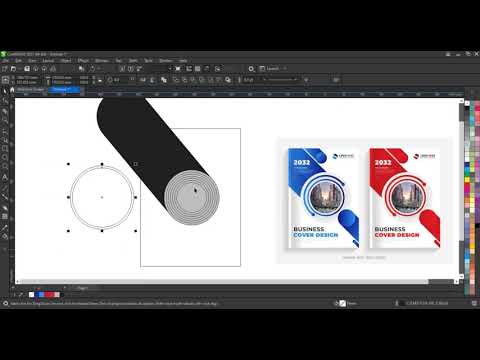
Task: Select the Ellipse tool in the toolbox
Action: coord(5,157)
